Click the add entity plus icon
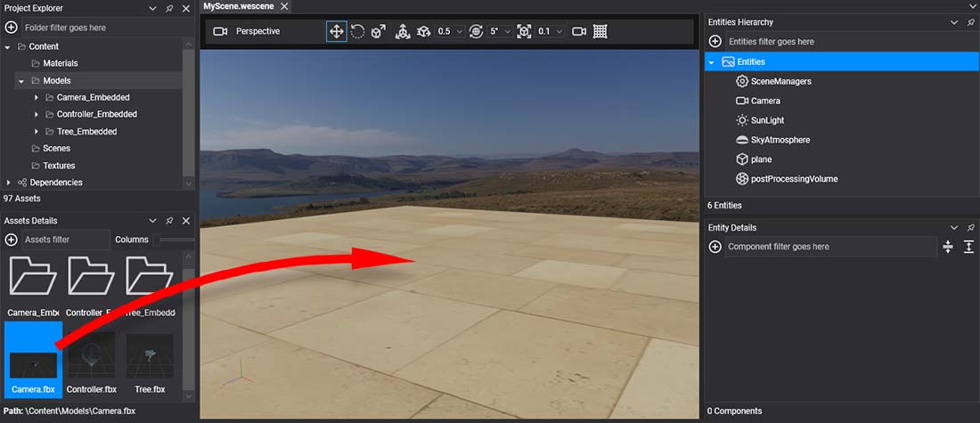This screenshot has width=980, height=423. [715, 41]
